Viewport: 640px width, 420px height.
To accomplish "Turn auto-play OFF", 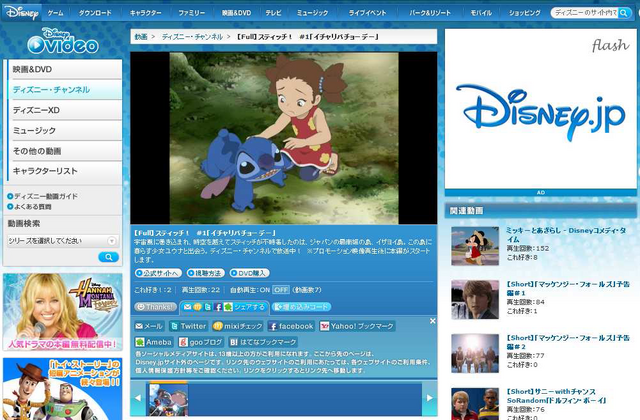I will click(x=281, y=290).
